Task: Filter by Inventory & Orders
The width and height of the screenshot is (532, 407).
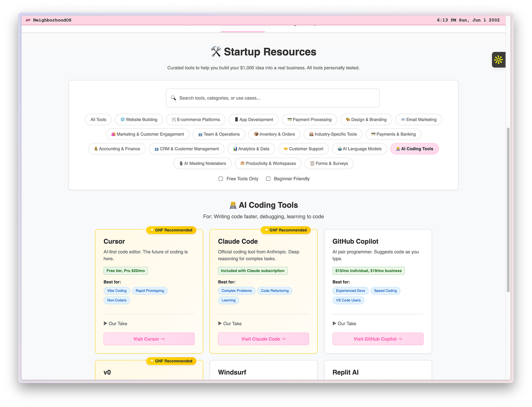Action: [x=274, y=134]
